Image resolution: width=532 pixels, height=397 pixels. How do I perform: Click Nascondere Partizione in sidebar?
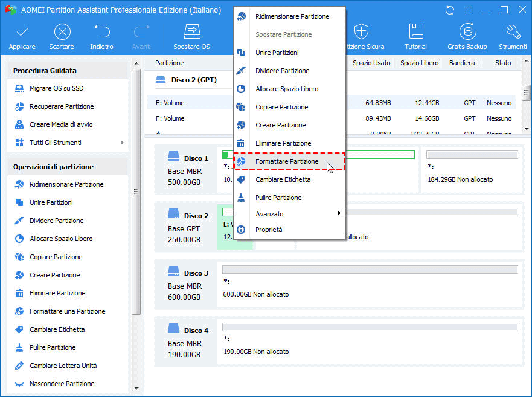click(62, 384)
